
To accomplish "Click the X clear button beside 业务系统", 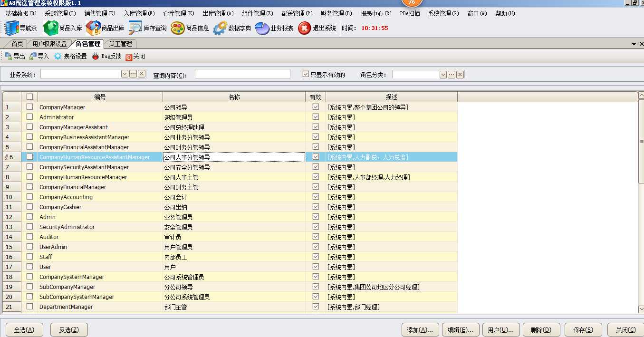I will [x=142, y=74].
